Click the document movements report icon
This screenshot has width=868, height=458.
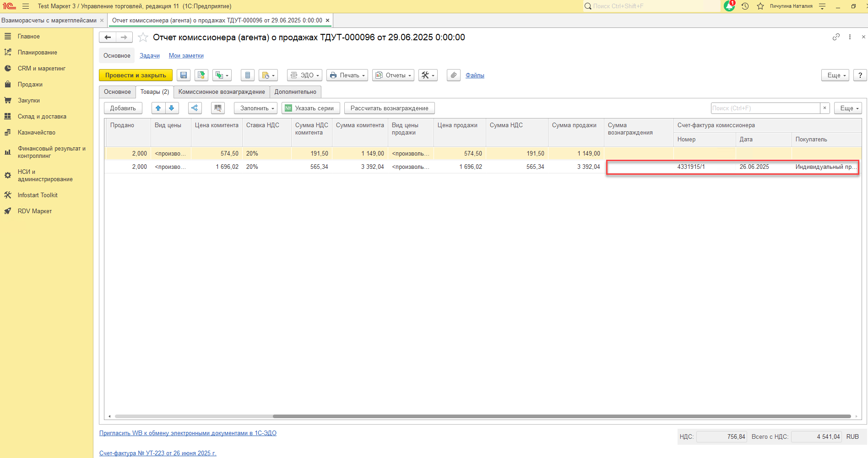pyautogui.click(x=248, y=75)
